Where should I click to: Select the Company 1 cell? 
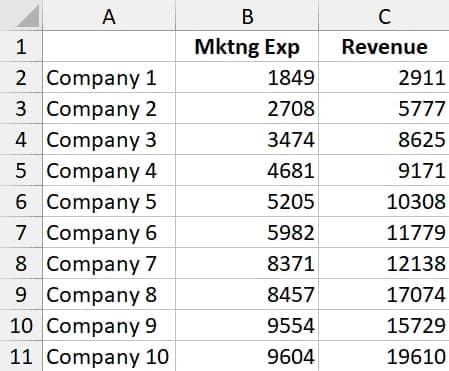coord(109,77)
